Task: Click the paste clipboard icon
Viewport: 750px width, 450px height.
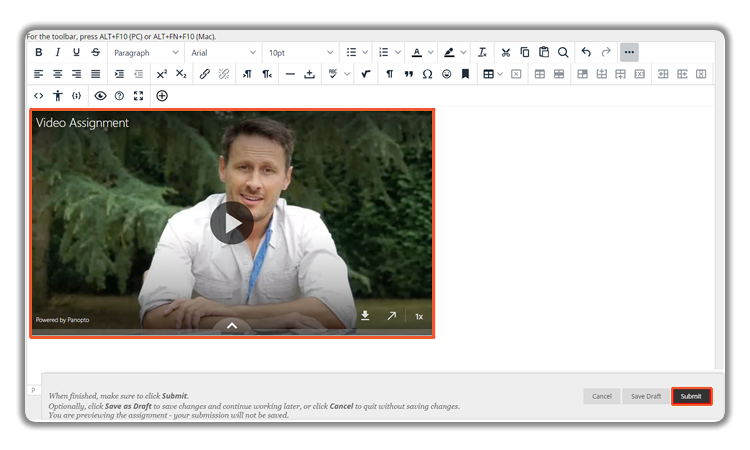Action: [544, 52]
